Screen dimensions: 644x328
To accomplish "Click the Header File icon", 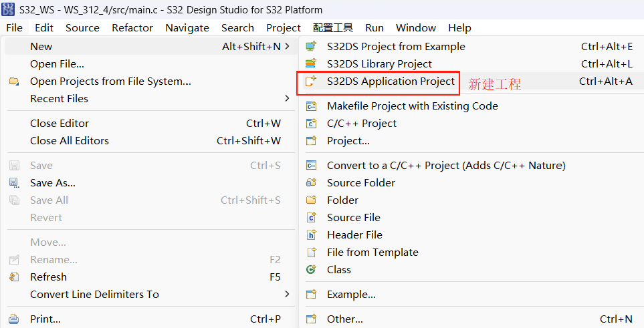I will (311, 235).
